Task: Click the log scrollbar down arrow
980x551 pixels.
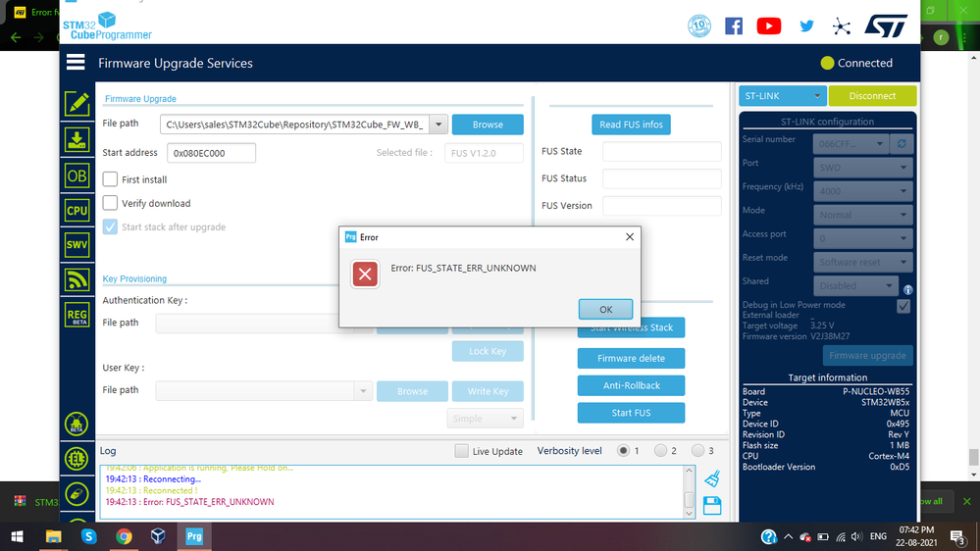Action: 690,513
